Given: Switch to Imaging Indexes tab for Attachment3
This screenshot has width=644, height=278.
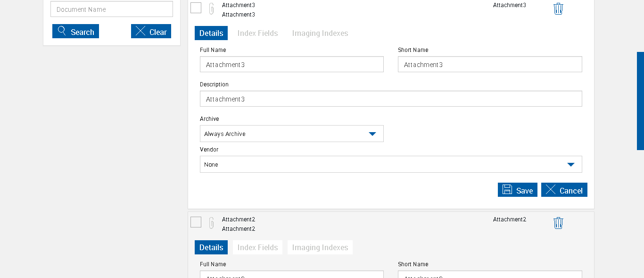Looking at the screenshot, I should (x=320, y=34).
